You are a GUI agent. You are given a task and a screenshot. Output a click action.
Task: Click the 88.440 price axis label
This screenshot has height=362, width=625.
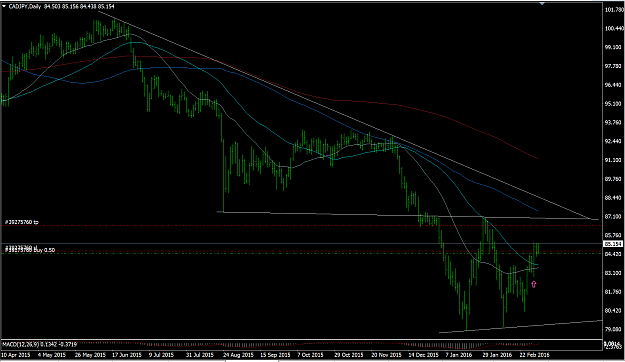(614, 198)
